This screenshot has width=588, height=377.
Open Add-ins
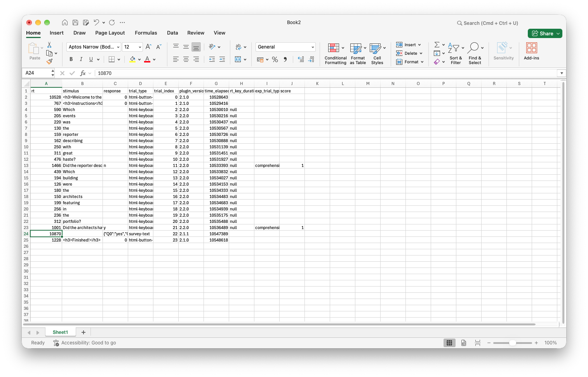531,52
